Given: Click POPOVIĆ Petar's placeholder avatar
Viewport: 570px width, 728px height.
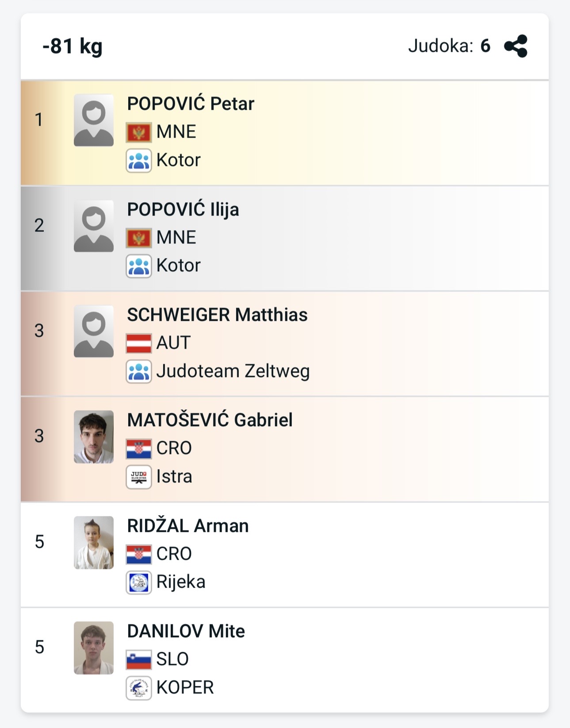Looking at the screenshot, I should (94, 120).
